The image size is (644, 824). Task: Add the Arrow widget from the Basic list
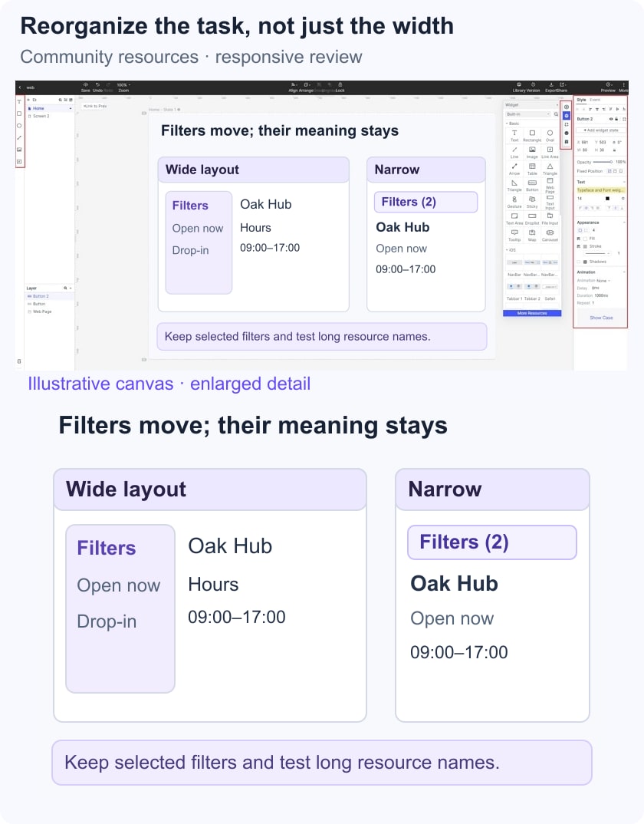click(x=514, y=168)
